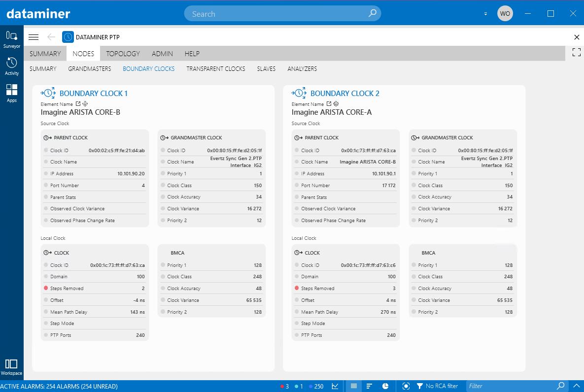
Task: Open Imagine ARISTA CORE-B element in new card
Action: click(x=78, y=104)
